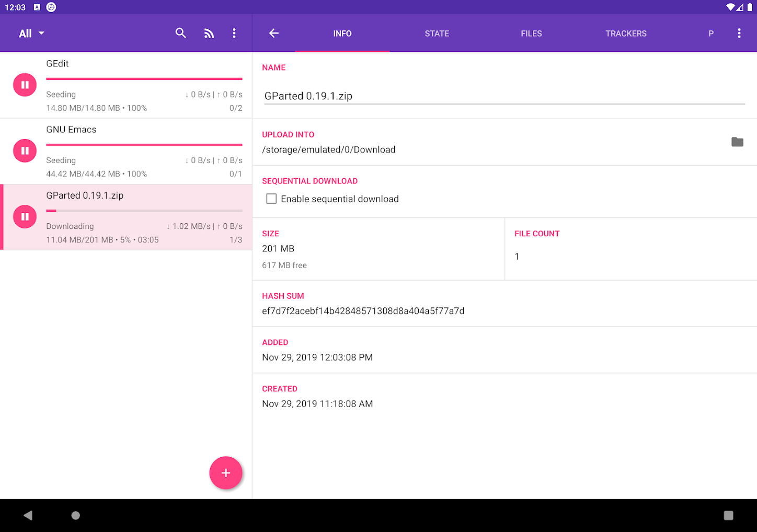Click the Downloading status label
Image resolution: width=757 pixels, height=532 pixels.
(70, 226)
